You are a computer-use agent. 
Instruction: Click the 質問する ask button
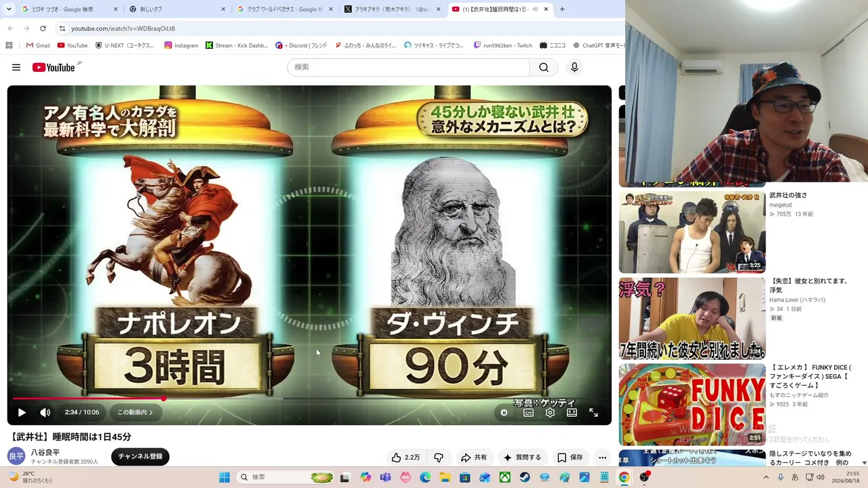tap(523, 457)
